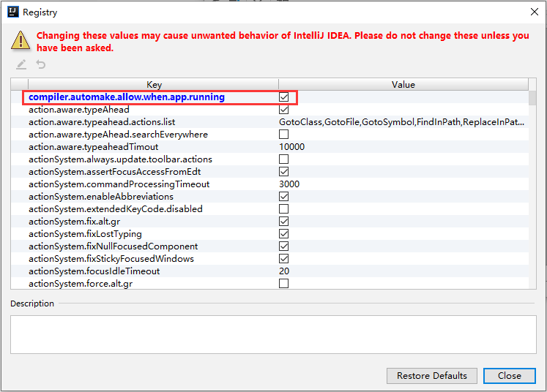
Task: Select the action.aware.typeaheadTimout key
Action: point(94,147)
